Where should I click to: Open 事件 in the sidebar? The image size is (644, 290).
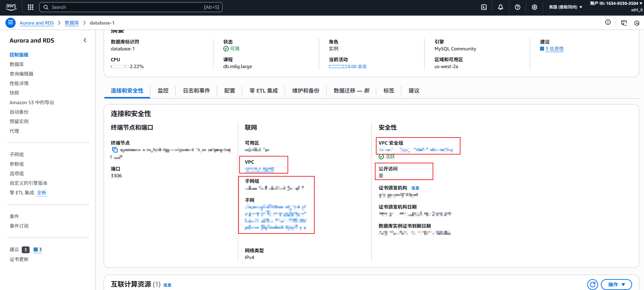(14, 216)
